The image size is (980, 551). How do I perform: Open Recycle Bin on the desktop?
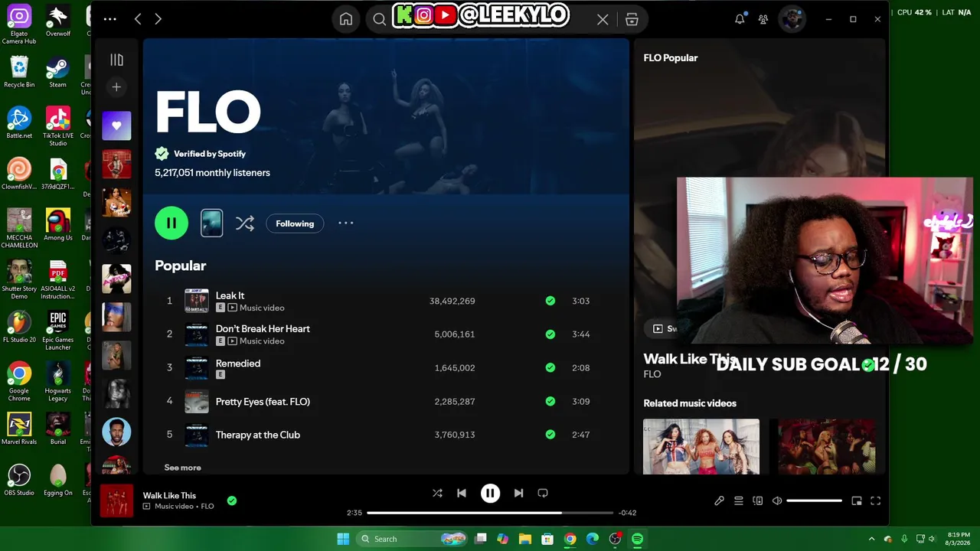coord(19,73)
